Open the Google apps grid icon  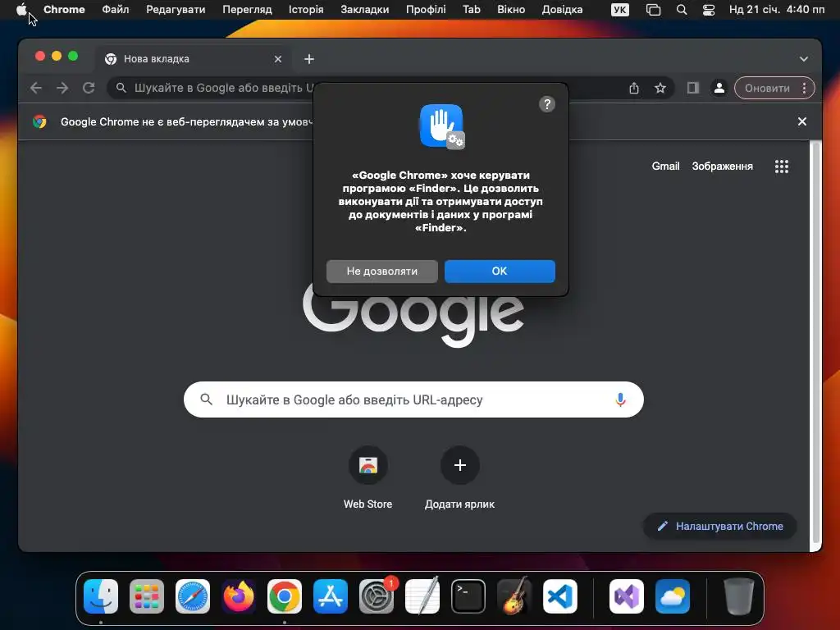point(782,167)
